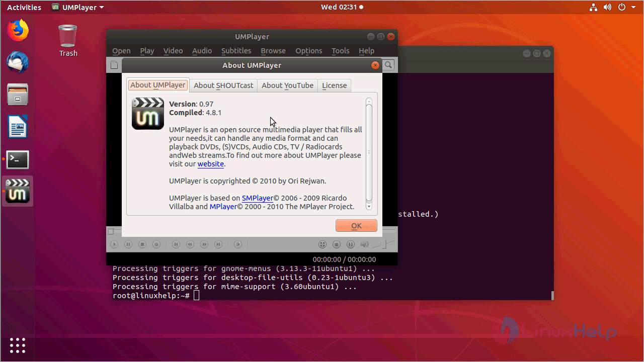Open the Subtitles menu
The width and height of the screenshot is (644, 362).
click(236, 51)
